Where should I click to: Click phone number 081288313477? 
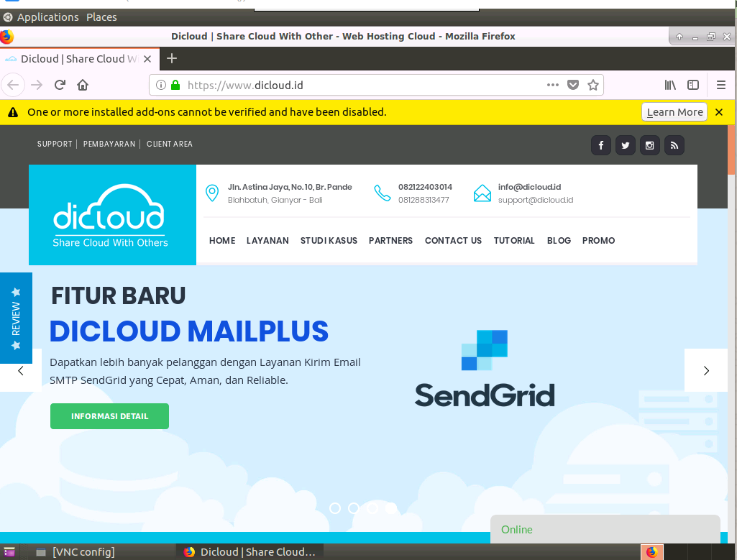click(424, 200)
